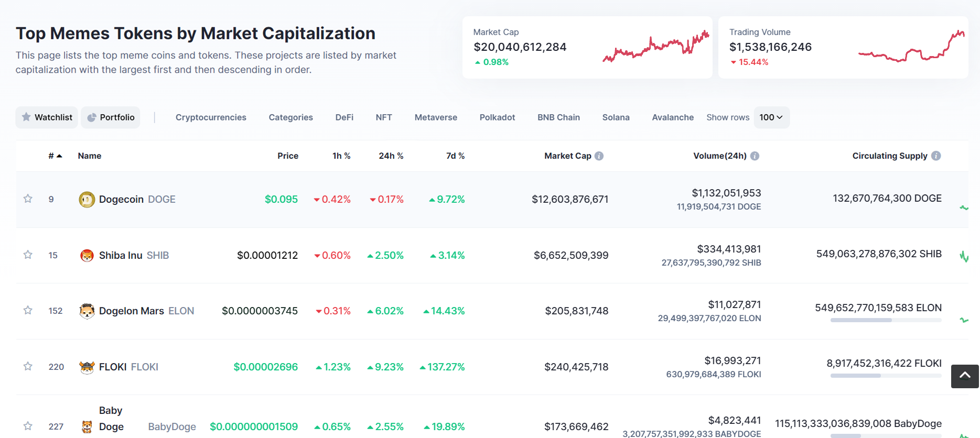Mark Baby Doge with the star
The image size is (980, 438).
coord(28,426)
